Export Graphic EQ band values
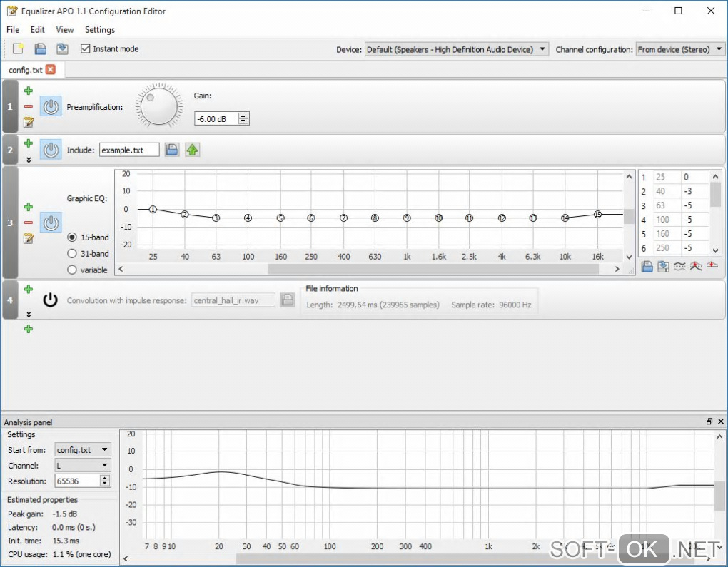 663,266
